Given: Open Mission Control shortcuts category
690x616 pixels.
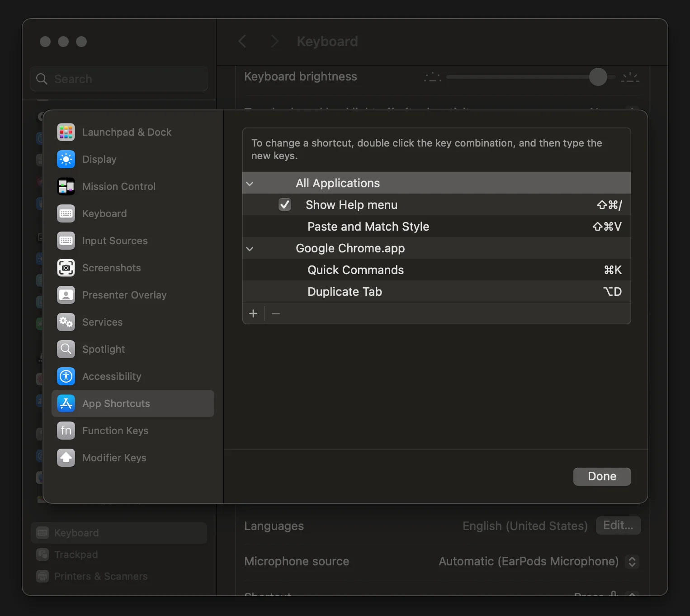Looking at the screenshot, I should (x=118, y=186).
